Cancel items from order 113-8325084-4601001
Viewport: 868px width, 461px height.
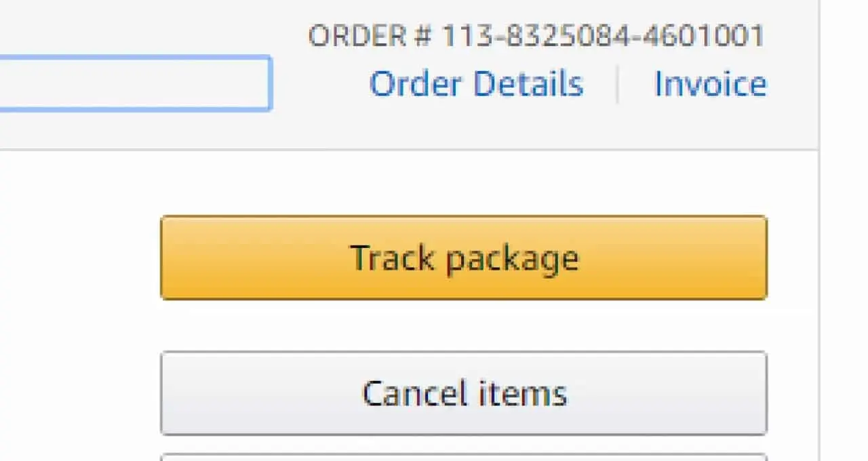pos(463,393)
